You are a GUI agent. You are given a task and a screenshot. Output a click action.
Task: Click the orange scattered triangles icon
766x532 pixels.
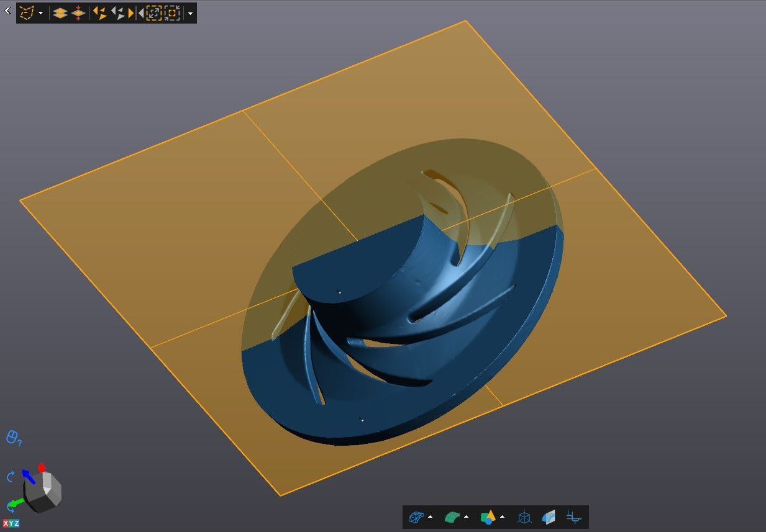pyautogui.click(x=99, y=12)
